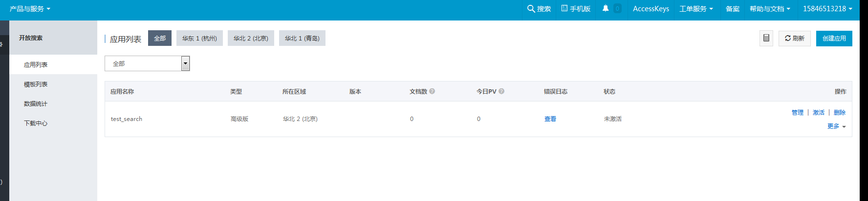This screenshot has width=868, height=201.
Task: Click the 错误日志 column header
Action: tap(556, 91)
